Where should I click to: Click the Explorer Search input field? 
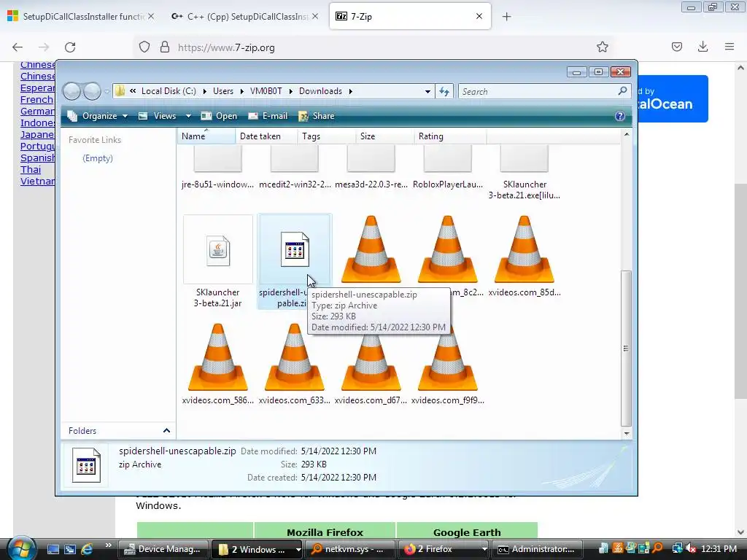[538, 91]
